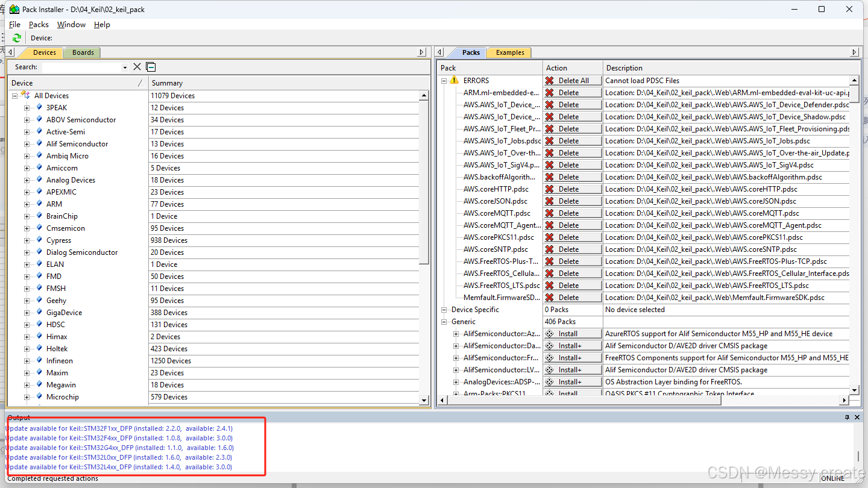The image size is (868, 488).
Task: Click the STM32G4xx_DFP update message
Action: coord(120,448)
